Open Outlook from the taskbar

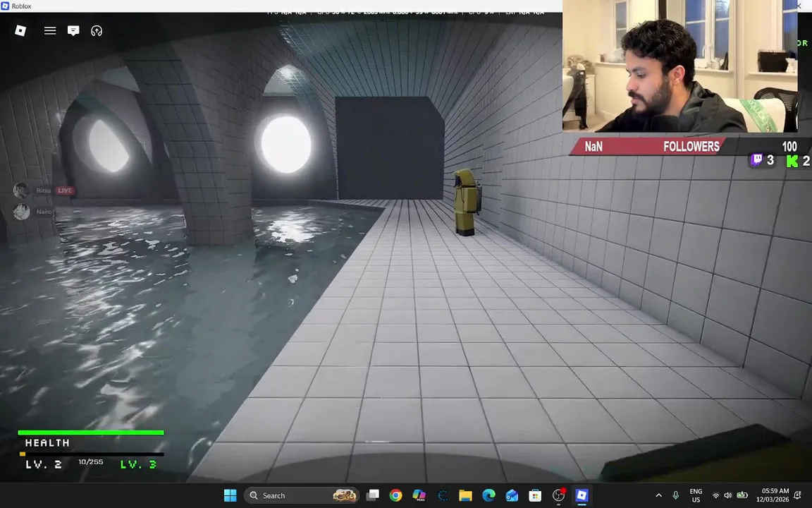coord(512,495)
